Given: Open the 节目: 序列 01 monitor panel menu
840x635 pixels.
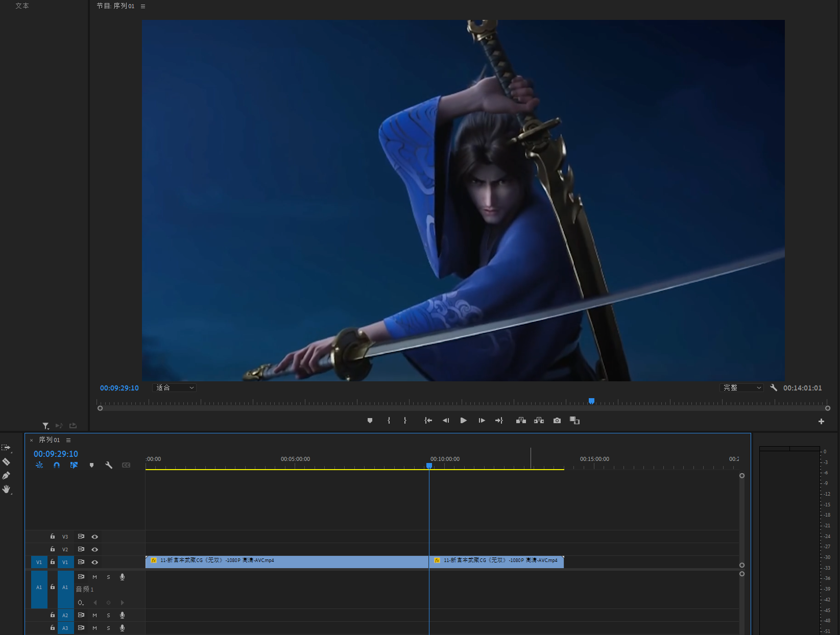Looking at the screenshot, I should [143, 6].
